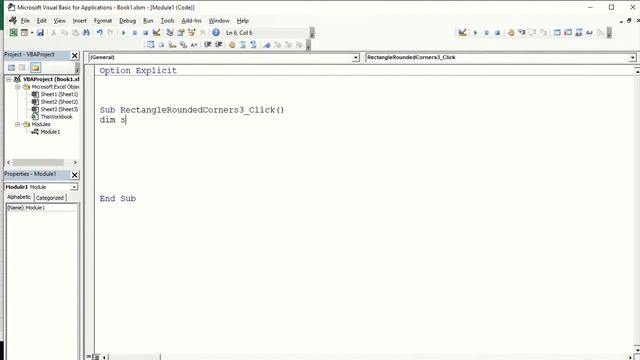
Task: Click the Debug toolbar Break button
Action: click(486, 33)
